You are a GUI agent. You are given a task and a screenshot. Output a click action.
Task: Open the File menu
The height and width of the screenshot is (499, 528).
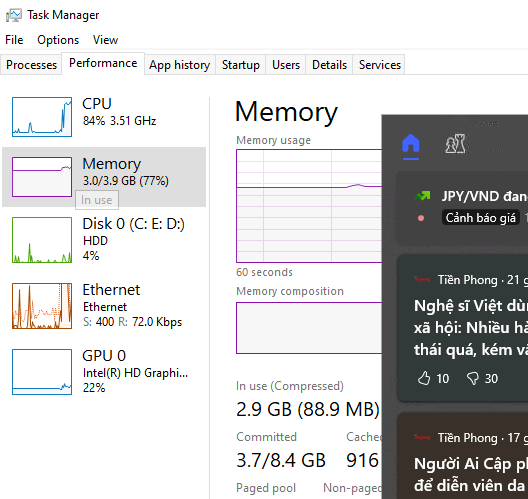pos(14,40)
